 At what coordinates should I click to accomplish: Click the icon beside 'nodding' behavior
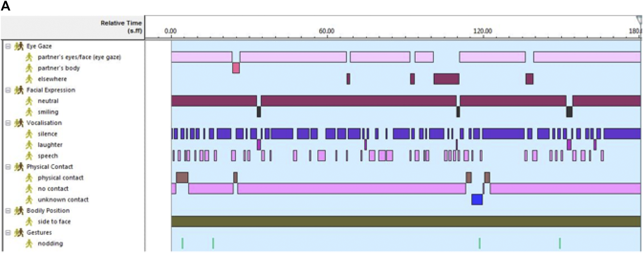coord(29,244)
